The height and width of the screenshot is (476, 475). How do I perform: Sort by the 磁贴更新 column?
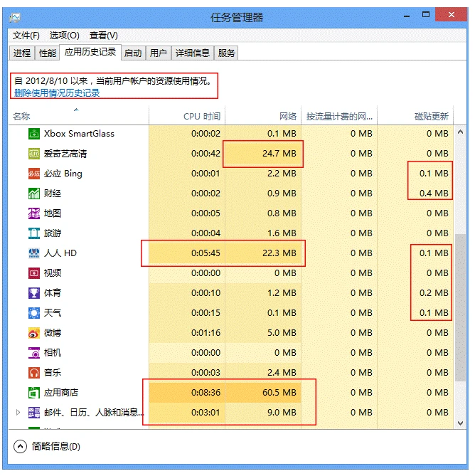tap(415, 116)
